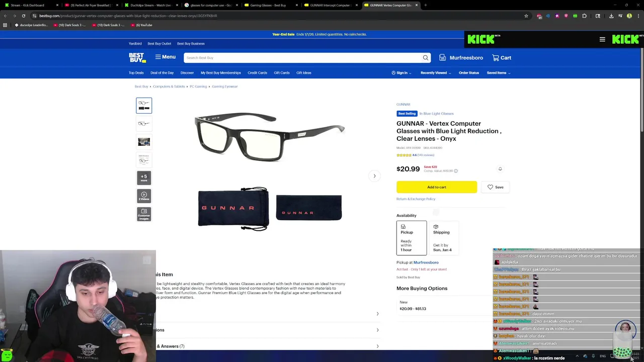644x362 pixels.
Task: Open the 2 Videos tile
Action: (144, 196)
